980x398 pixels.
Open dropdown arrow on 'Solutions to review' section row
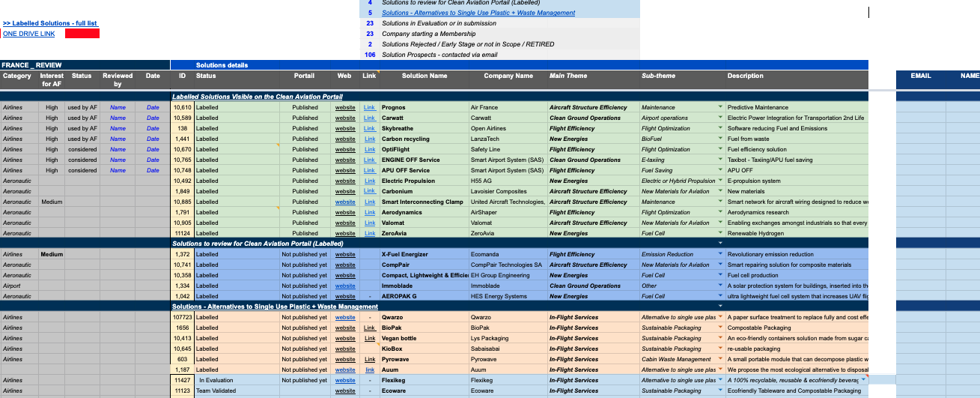point(720,244)
